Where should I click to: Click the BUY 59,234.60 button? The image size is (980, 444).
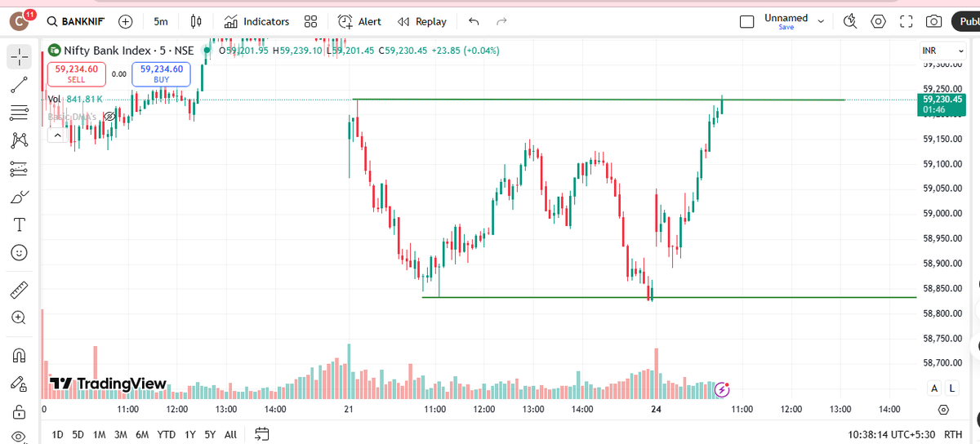point(162,74)
